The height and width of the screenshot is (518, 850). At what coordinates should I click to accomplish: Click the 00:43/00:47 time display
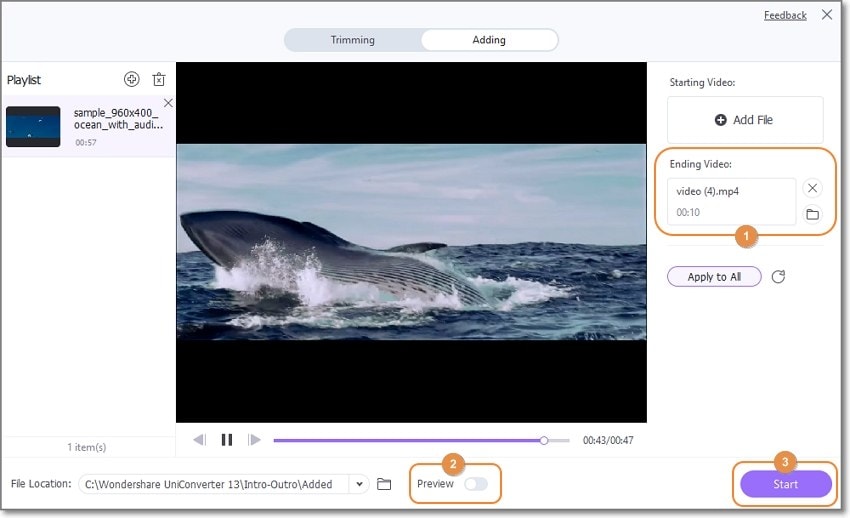coord(608,440)
